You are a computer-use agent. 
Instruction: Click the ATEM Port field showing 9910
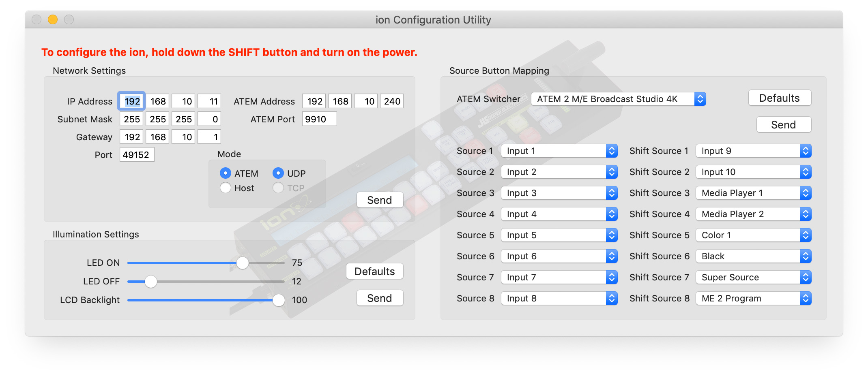click(320, 119)
